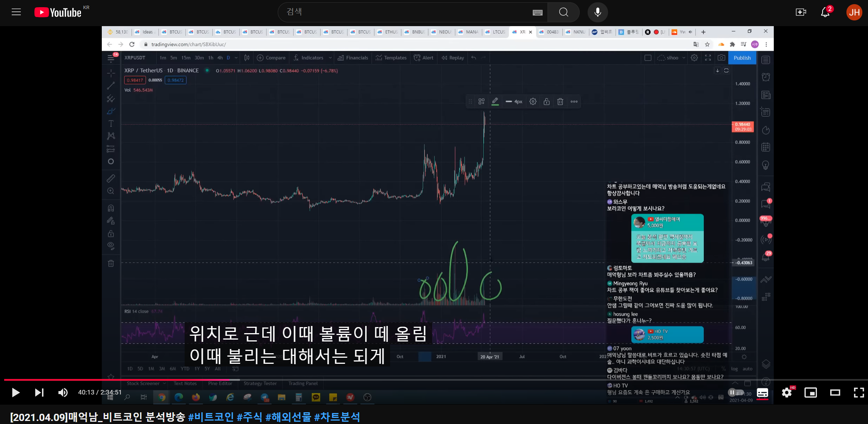Open the candle chart style selector
Viewport: 868px width, 424px height.
(x=247, y=58)
